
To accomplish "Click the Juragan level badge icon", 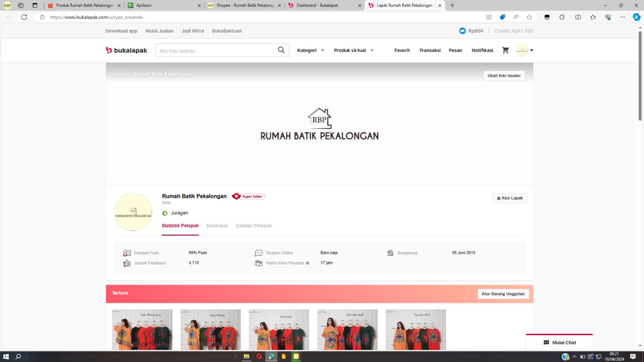I will pyautogui.click(x=165, y=213).
